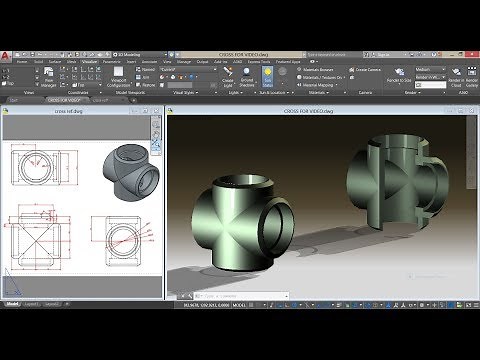This screenshot has width=480, height=360.
Task: Click the 3D part thumbnail in cross ref drawing
Action: pyautogui.click(x=131, y=172)
